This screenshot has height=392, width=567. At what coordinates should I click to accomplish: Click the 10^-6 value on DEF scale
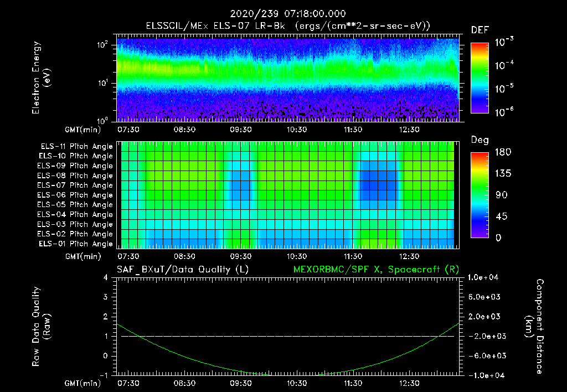click(504, 112)
